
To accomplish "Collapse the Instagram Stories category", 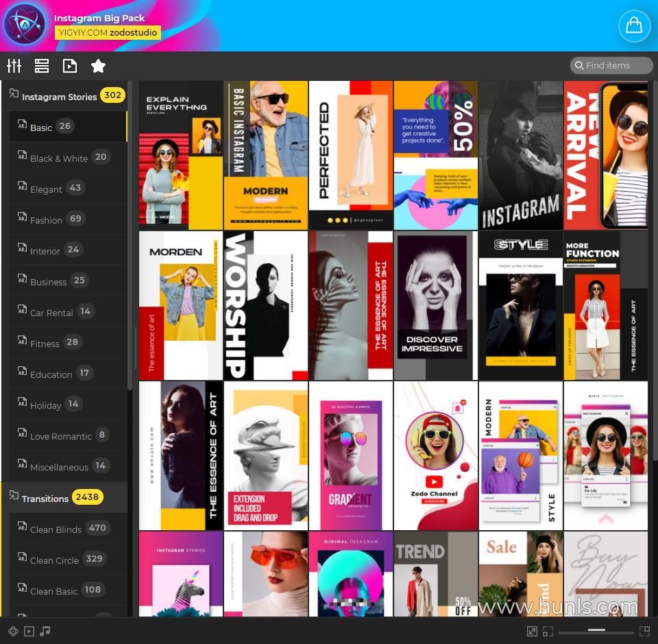I will [x=59, y=97].
